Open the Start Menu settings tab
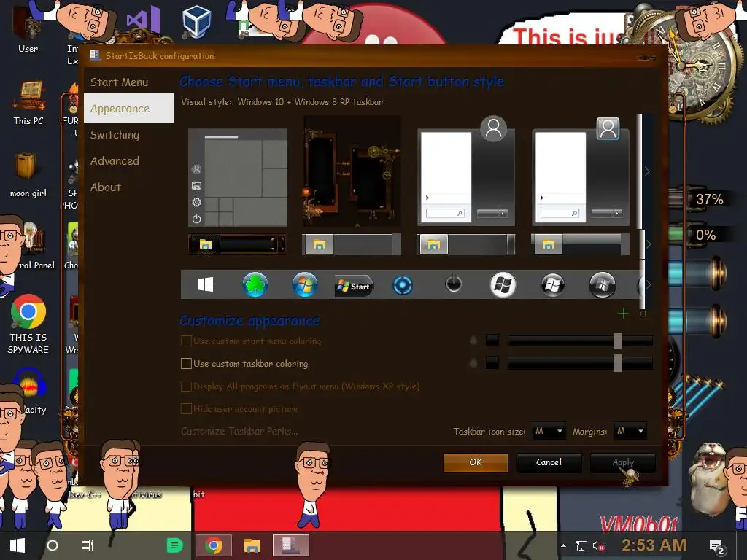This screenshot has height=560, width=747. [119, 82]
